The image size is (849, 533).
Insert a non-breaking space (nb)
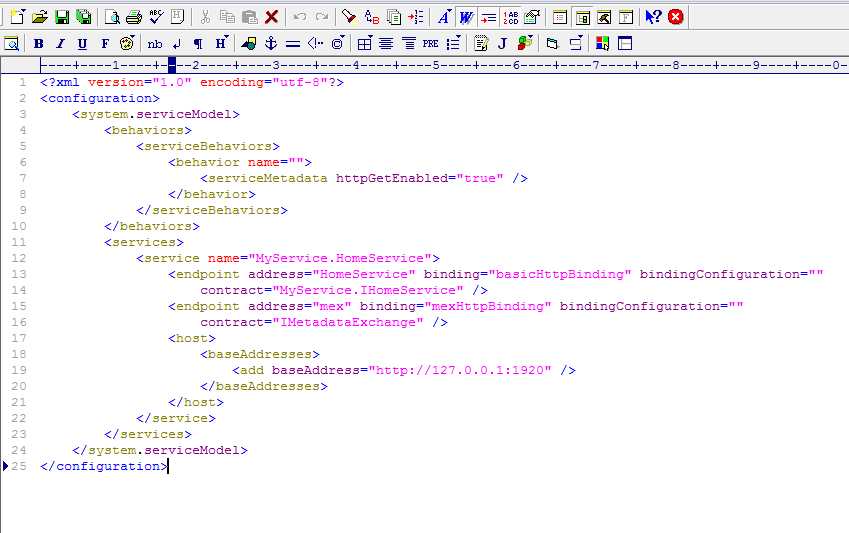coord(155,44)
